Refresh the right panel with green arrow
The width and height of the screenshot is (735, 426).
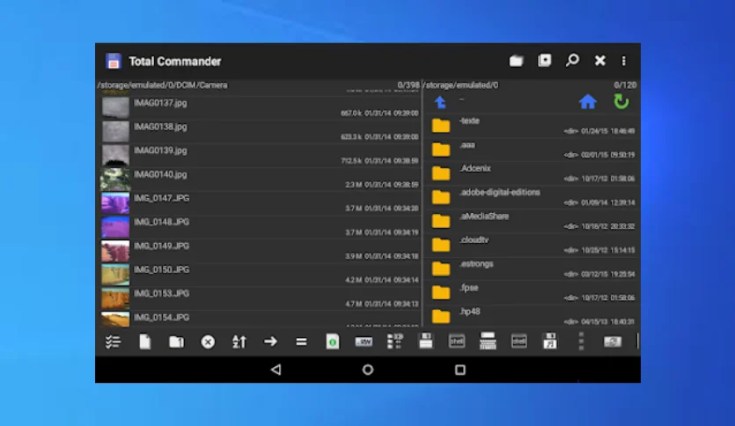point(621,102)
